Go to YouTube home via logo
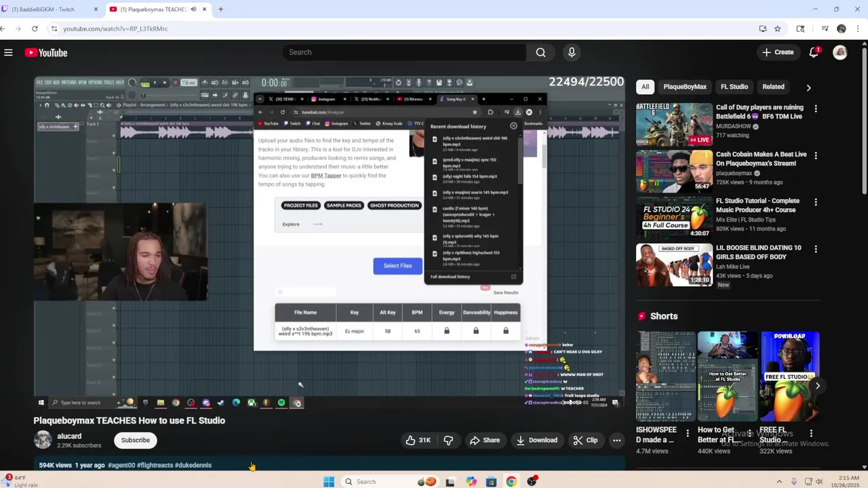 tap(46, 53)
